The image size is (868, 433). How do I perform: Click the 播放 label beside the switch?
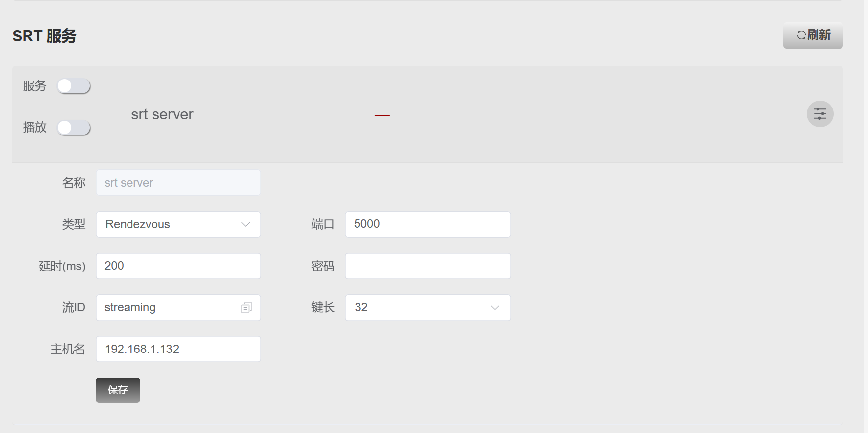pos(34,128)
